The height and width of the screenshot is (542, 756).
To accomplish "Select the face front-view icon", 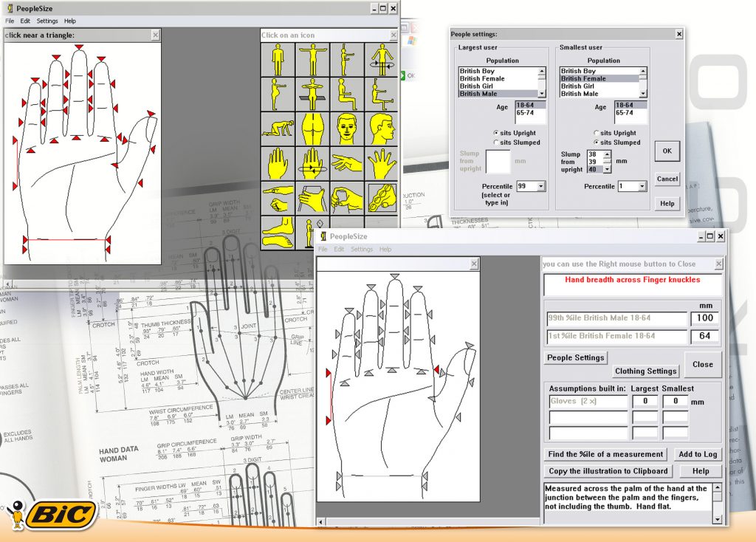I will coord(347,129).
